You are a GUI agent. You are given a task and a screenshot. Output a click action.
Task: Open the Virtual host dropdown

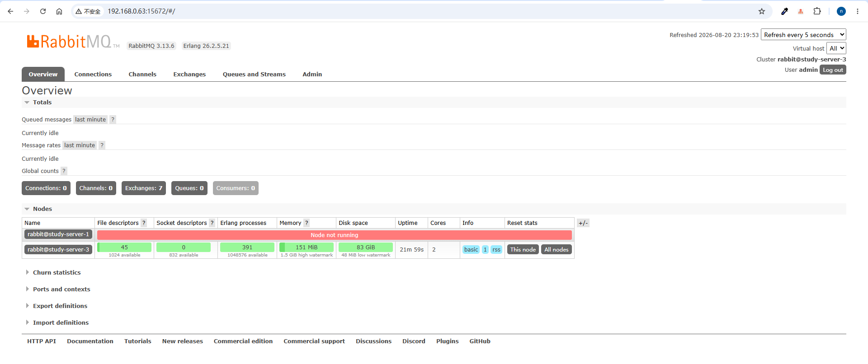pos(836,48)
